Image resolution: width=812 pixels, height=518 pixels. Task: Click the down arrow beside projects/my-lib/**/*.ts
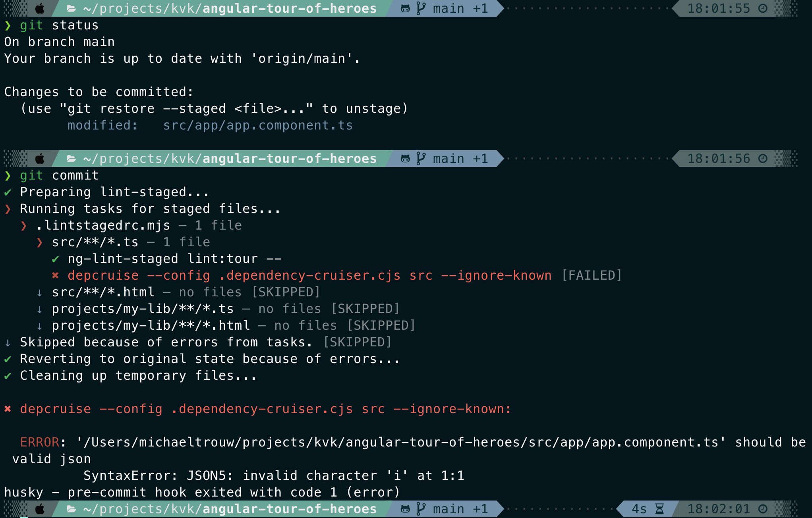click(x=40, y=309)
